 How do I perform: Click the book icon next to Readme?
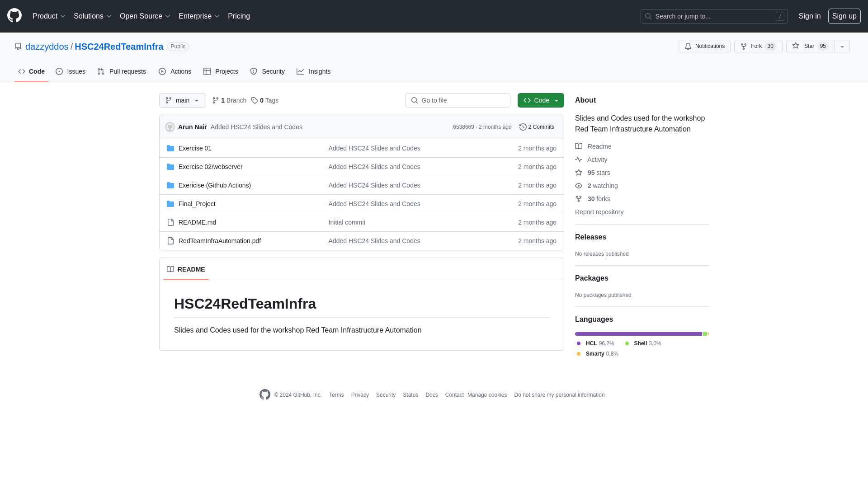[x=579, y=146]
